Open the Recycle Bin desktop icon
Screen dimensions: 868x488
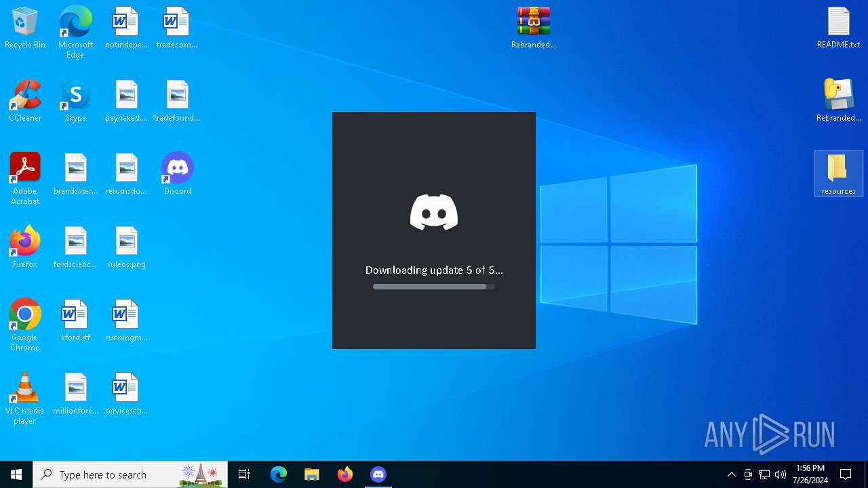click(25, 28)
